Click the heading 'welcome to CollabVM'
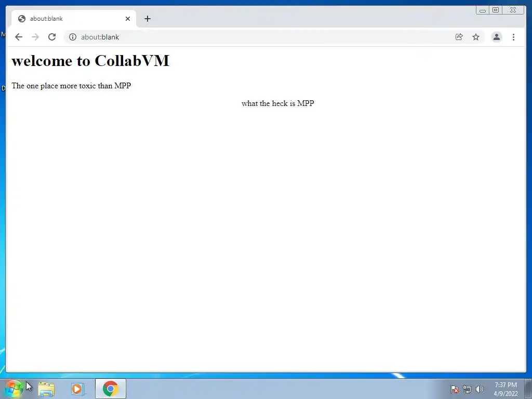Image resolution: width=532 pixels, height=399 pixels. [90, 61]
